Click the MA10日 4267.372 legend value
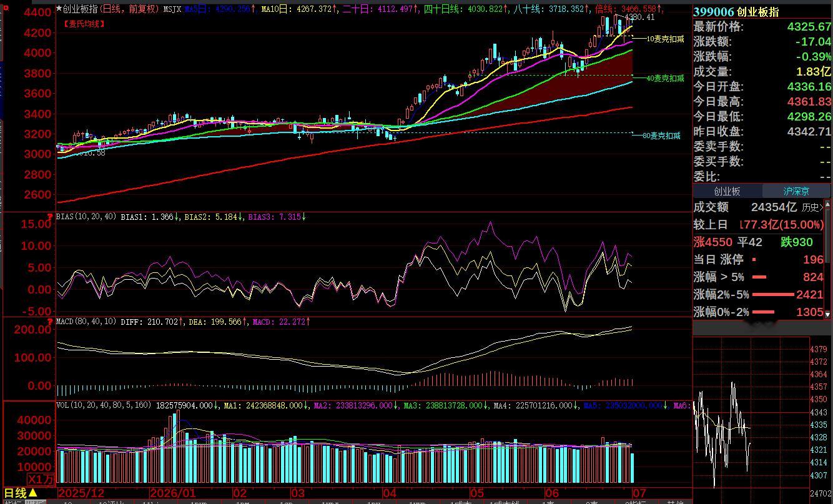 tap(300, 9)
